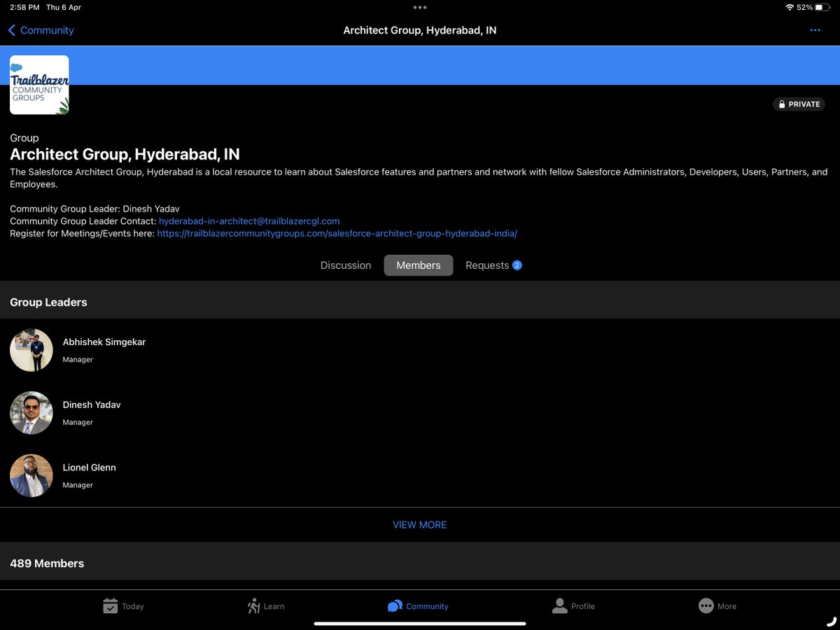Tap the Trailblazer Community Groups logo
The width and height of the screenshot is (840, 630).
tap(39, 85)
